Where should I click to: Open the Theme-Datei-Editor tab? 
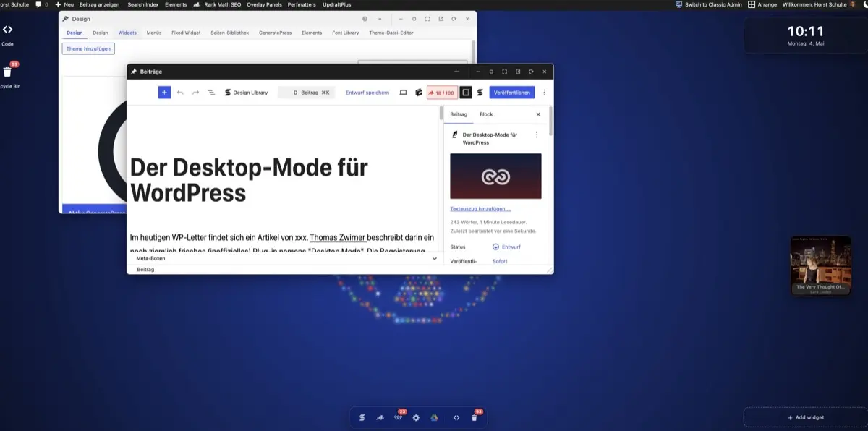coord(391,33)
